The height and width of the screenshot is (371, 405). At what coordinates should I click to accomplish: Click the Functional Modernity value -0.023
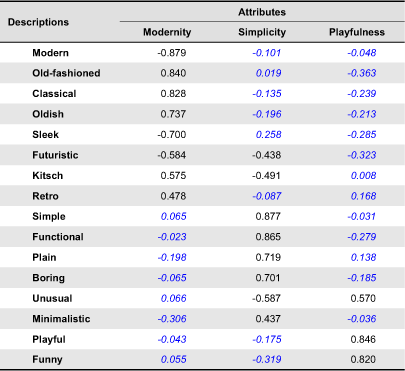tap(172, 237)
